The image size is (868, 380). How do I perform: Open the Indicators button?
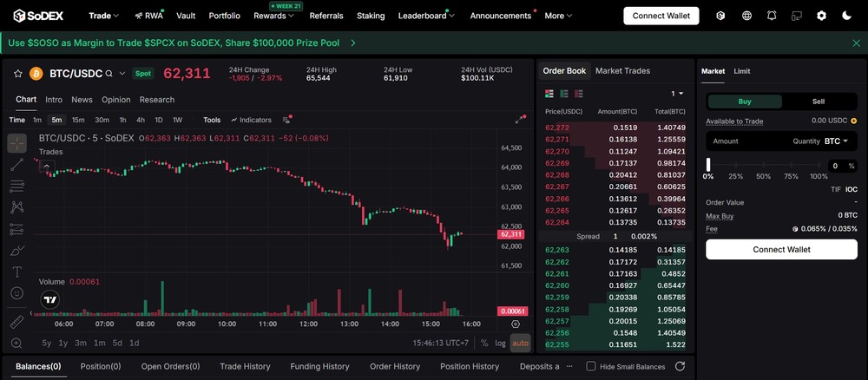(x=252, y=120)
